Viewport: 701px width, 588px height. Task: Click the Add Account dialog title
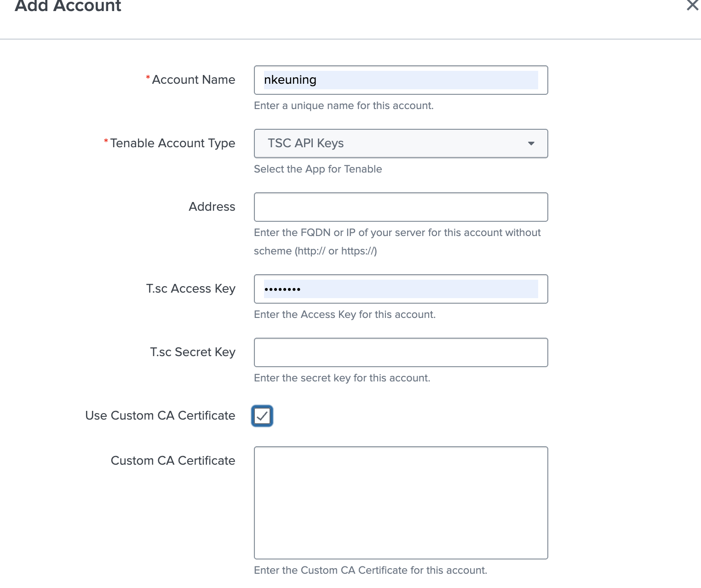tap(68, 6)
